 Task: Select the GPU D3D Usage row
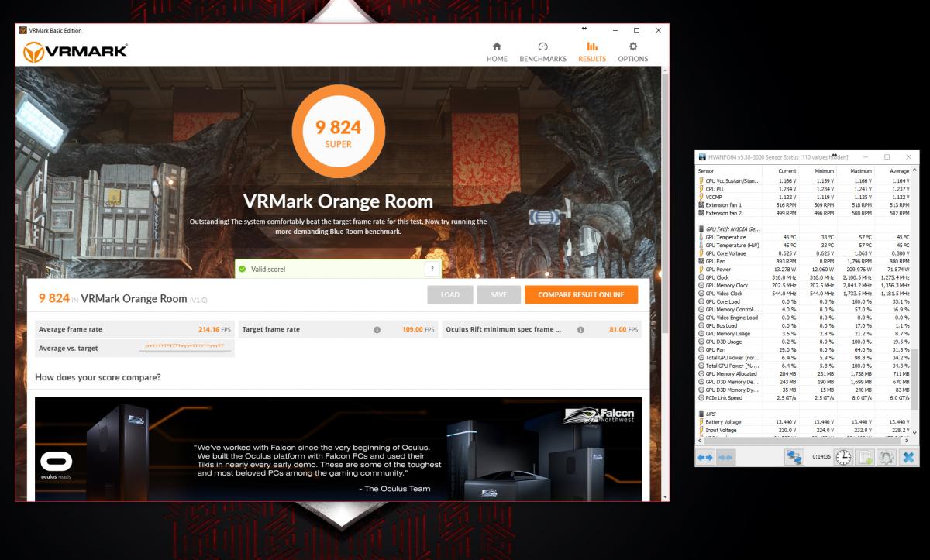(x=804, y=342)
